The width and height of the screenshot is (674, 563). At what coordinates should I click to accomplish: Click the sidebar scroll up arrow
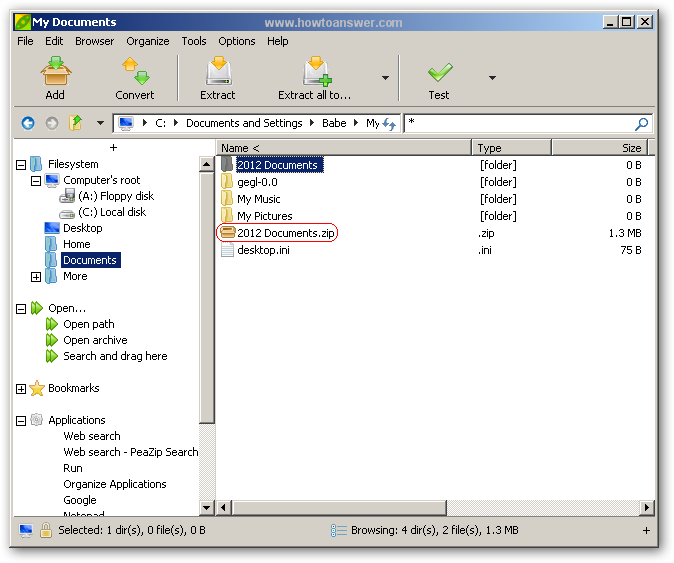tap(207, 164)
